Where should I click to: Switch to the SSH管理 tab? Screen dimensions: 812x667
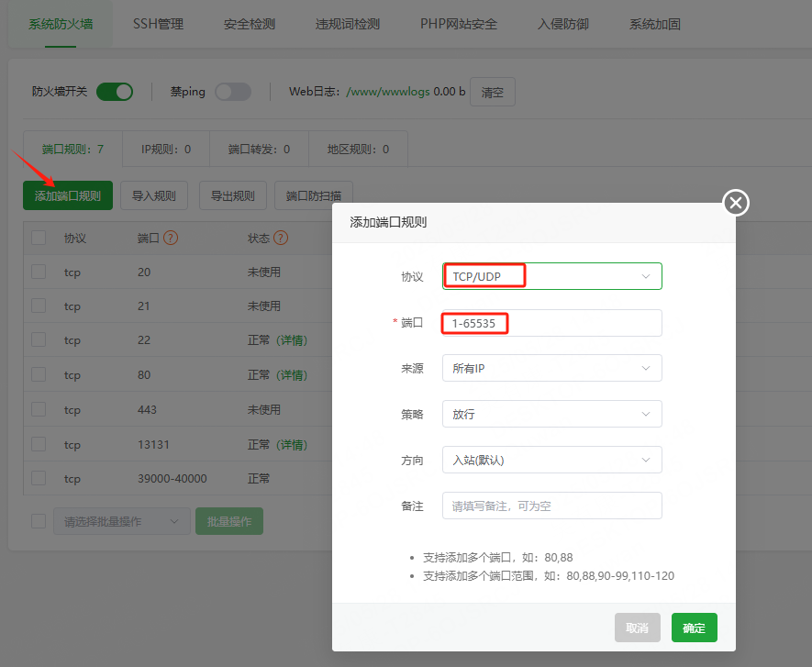157,25
